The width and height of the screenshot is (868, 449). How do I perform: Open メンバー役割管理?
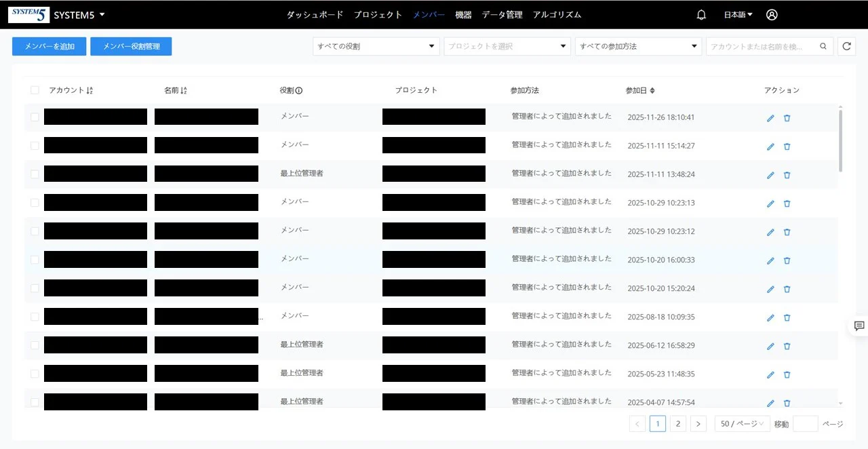tap(131, 46)
